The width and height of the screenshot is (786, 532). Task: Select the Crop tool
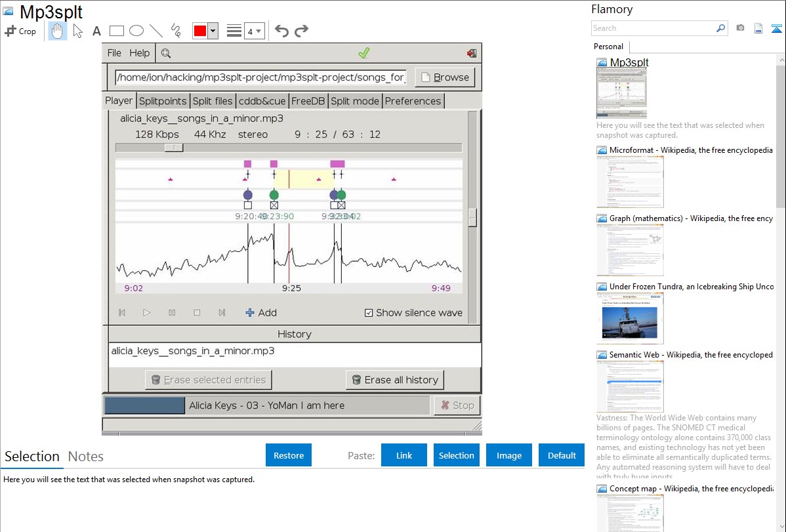coord(20,31)
